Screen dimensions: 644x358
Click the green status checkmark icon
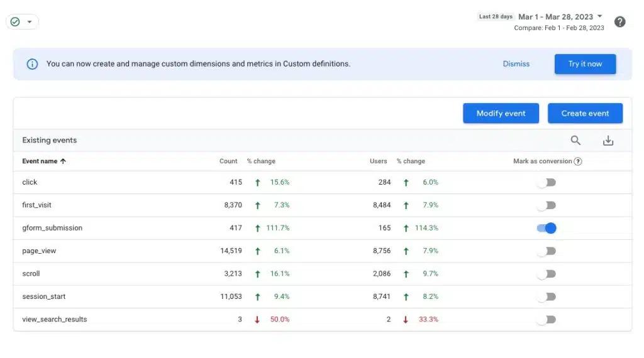pyautogui.click(x=15, y=22)
